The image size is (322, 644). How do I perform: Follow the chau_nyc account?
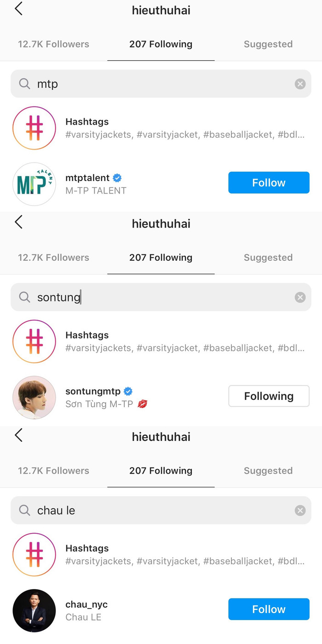[269, 609]
